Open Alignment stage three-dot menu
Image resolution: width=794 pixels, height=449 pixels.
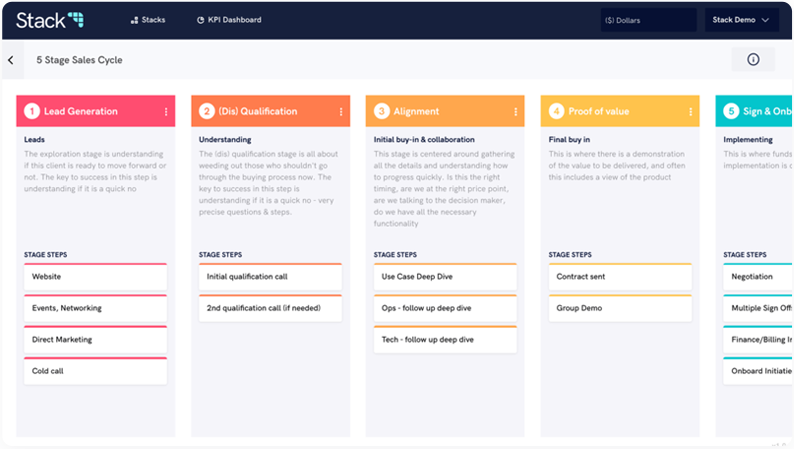(x=515, y=112)
